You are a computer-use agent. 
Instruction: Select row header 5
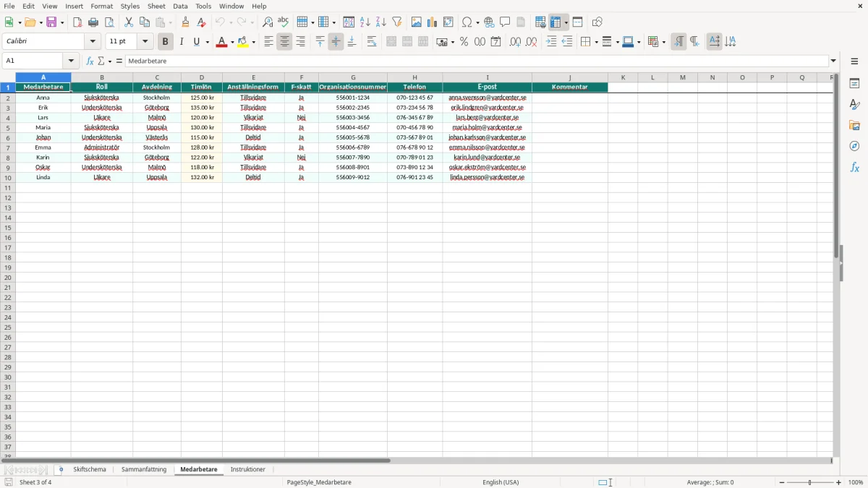coord(8,127)
